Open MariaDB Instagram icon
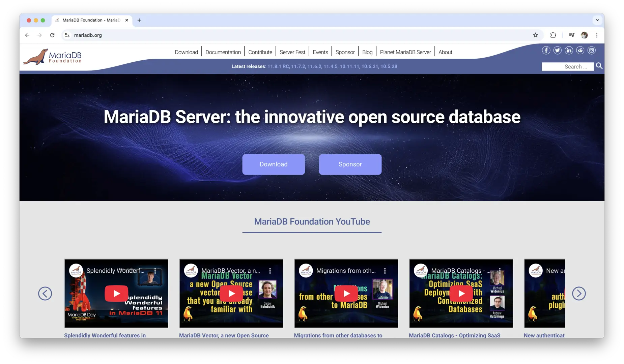Image resolution: width=624 pixels, height=364 pixels. pyautogui.click(x=592, y=51)
